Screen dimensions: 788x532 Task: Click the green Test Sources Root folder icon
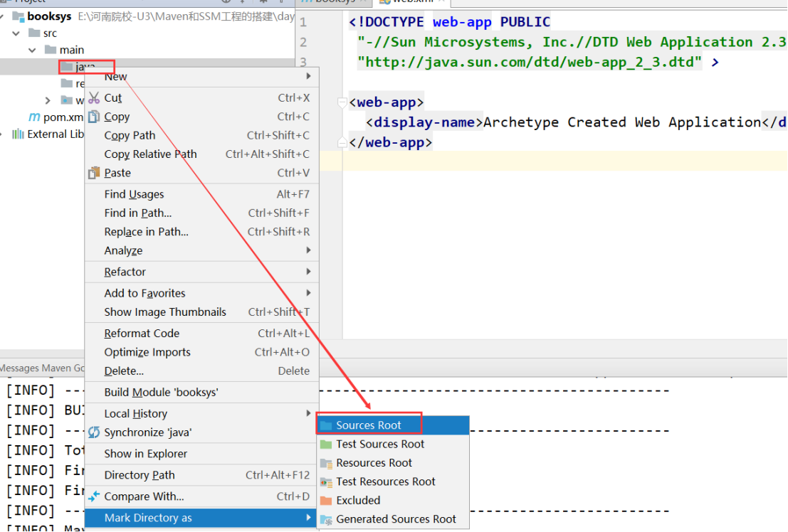[326, 444]
